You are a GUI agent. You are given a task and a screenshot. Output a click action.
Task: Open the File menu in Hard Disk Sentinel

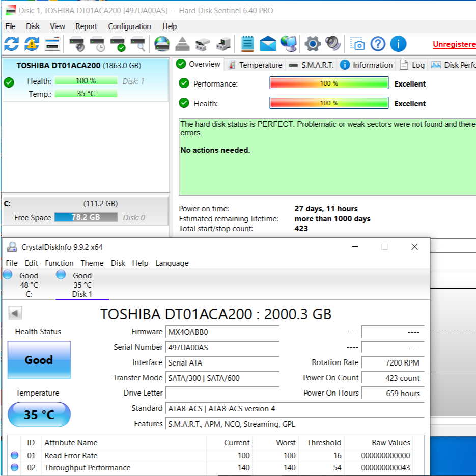(x=10, y=26)
